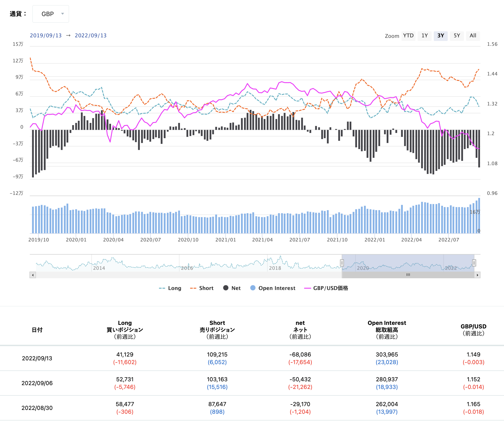Viewport: 504px width, 423px height.
Task: Grab the navigator right range handle
Action: [x=474, y=263]
